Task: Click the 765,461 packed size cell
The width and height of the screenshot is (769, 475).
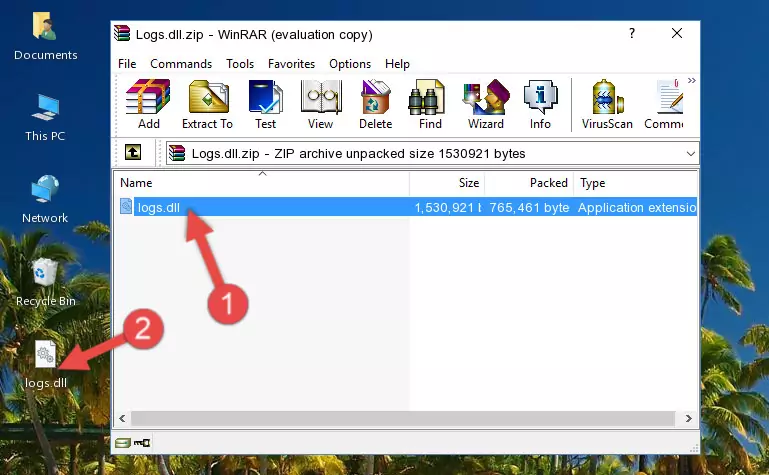Action: click(529, 208)
